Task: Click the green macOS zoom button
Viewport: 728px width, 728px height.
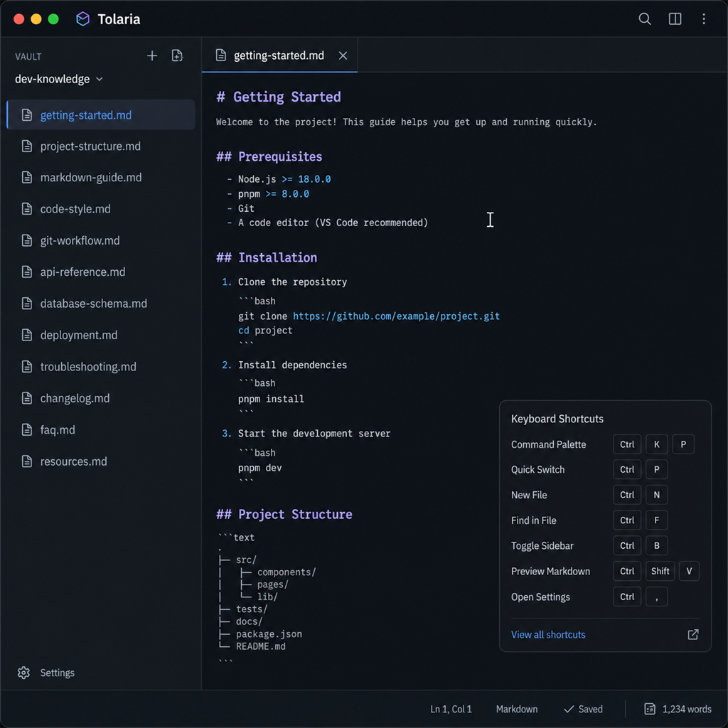Action: coord(53,19)
